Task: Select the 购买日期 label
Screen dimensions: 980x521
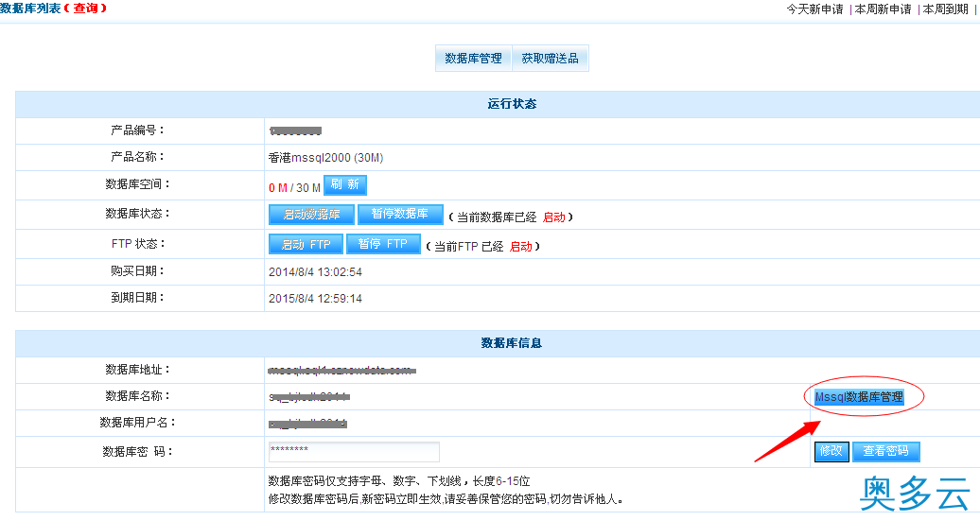Action: [x=137, y=271]
